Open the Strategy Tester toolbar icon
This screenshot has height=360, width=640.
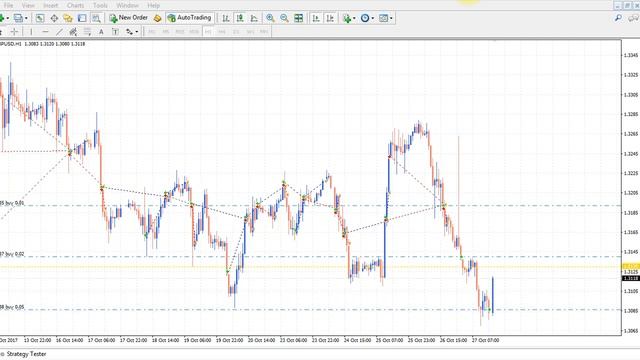(x=96, y=18)
